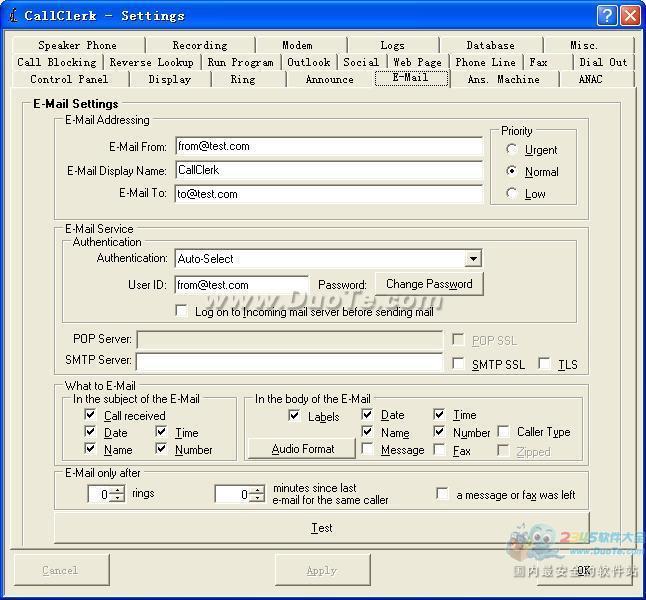This screenshot has width=646, height=600.
Task: Select the Urgent priority radio button
Action: click(512, 150)
